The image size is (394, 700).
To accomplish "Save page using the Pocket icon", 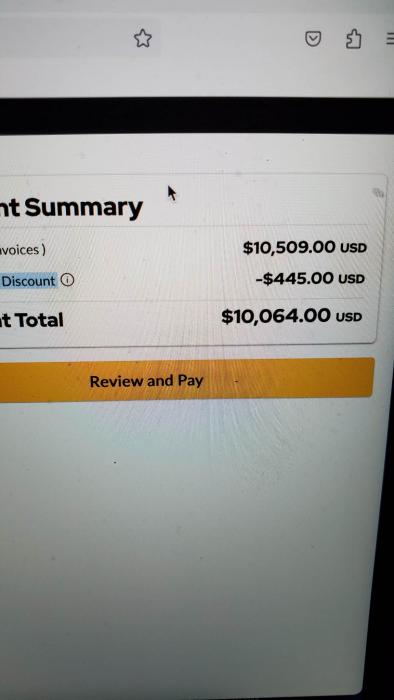I will click(x=313, y=40).
